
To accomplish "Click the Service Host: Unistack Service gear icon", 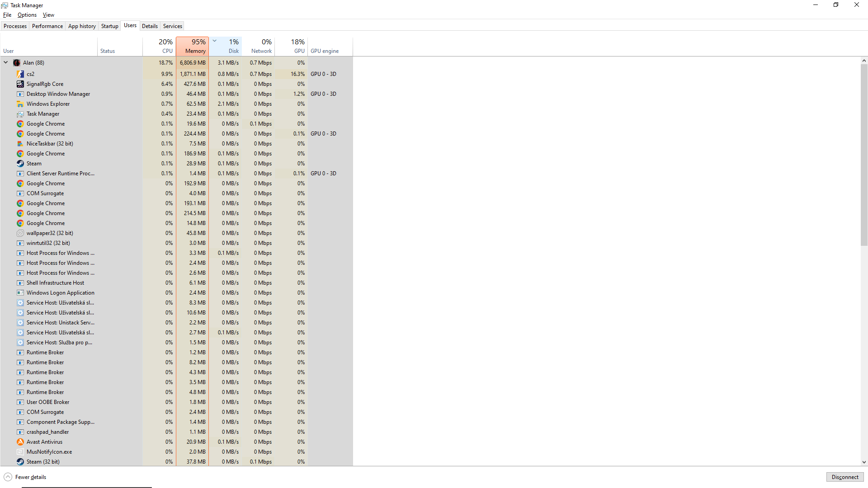I will pos(20,323).
